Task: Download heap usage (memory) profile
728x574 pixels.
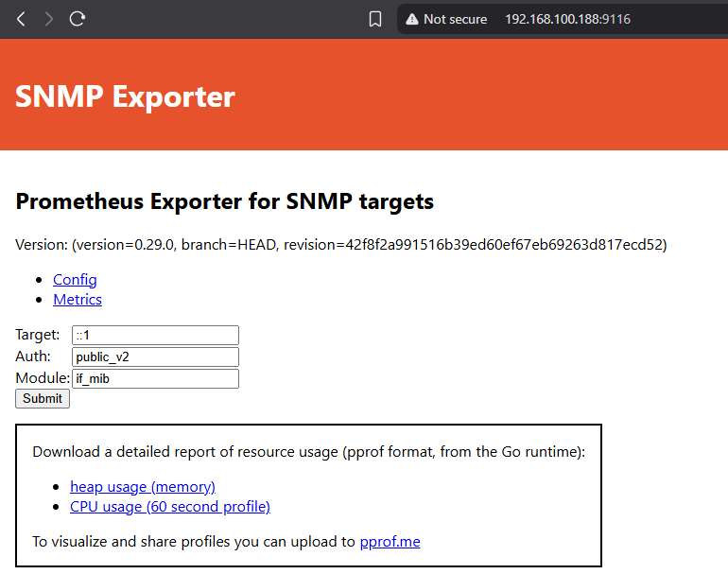Action: (143, 487)
